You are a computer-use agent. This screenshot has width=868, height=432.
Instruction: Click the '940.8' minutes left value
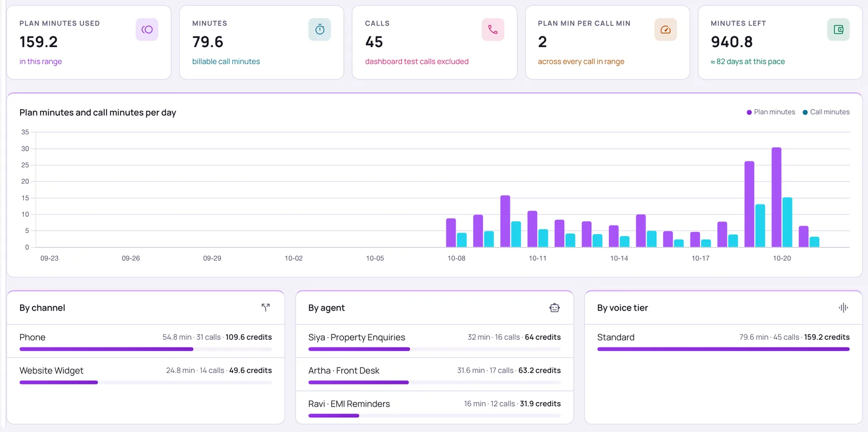732,42
